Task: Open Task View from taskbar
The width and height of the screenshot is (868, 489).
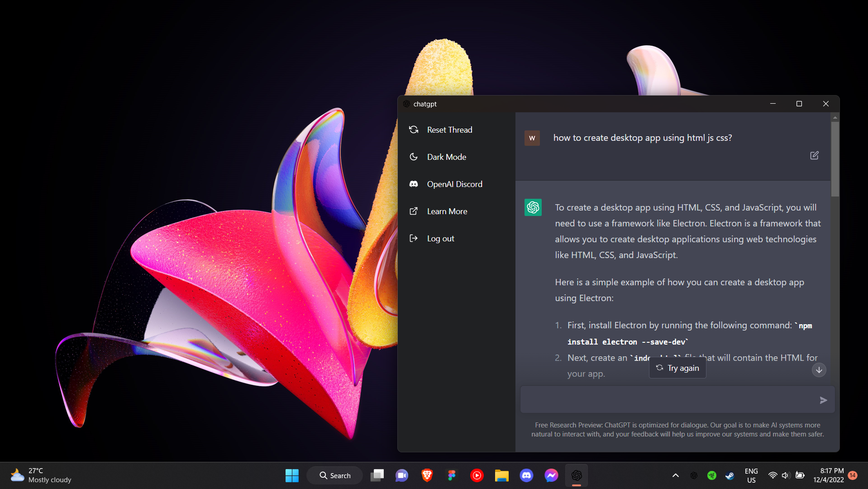Action: click(377, 475)
